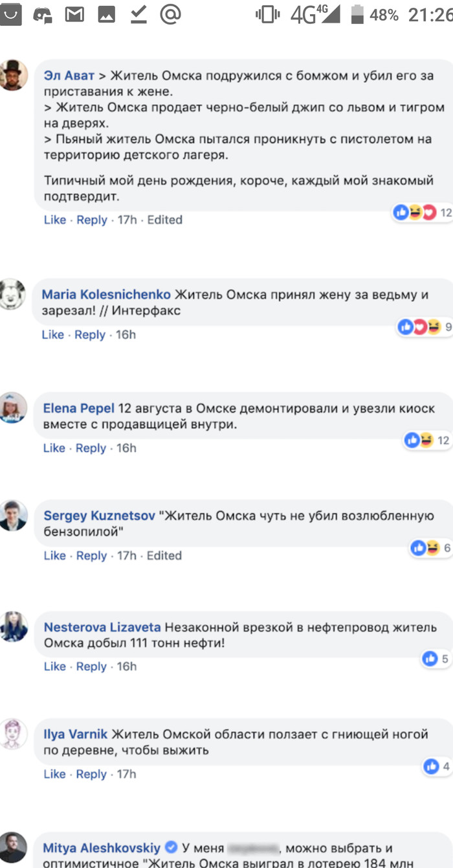The height and width of the screenshot is (868, 453).
Task: Like Maria Kolesnichenko's comment
Action: [x=53, y=335]
